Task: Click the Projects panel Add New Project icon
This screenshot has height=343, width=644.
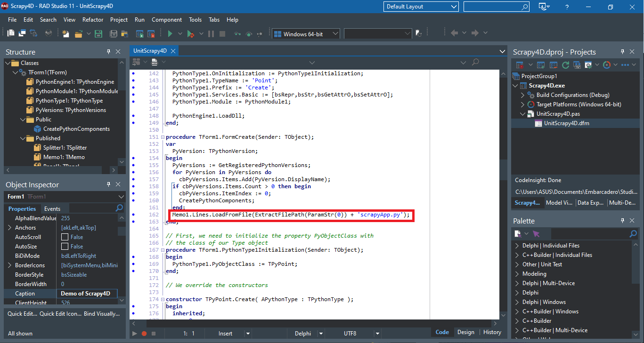Action: (540, 64)
